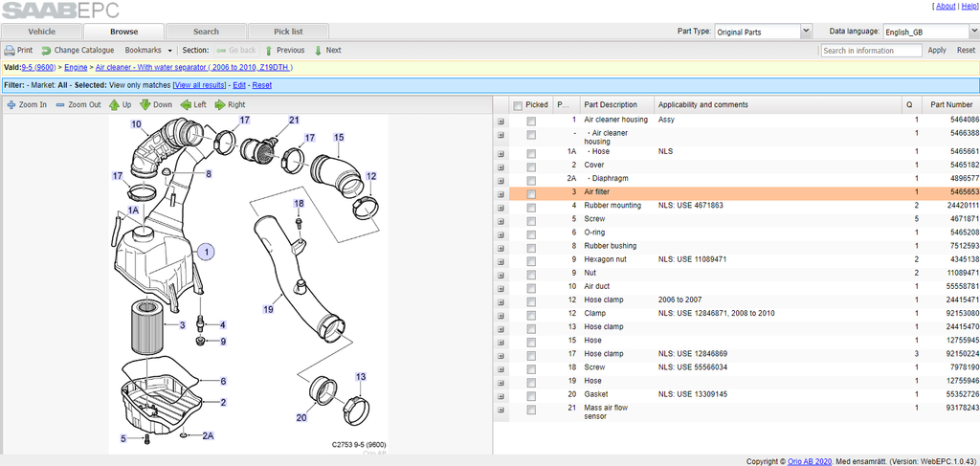Switch to the Pick list tab

288,32
